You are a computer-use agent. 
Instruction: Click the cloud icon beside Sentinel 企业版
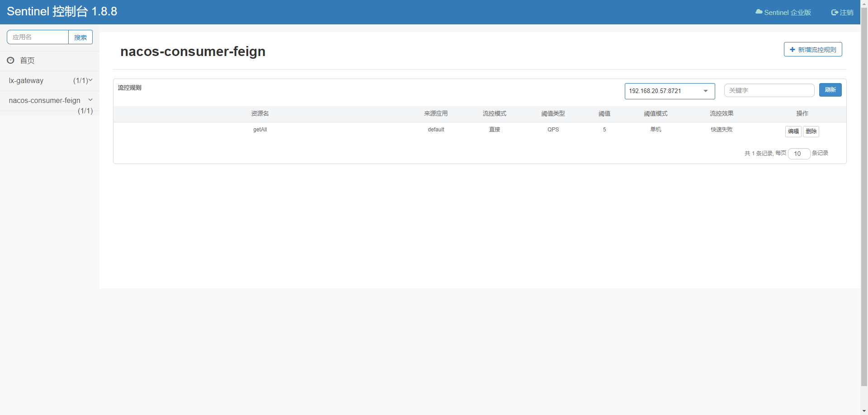pos(759,12)
